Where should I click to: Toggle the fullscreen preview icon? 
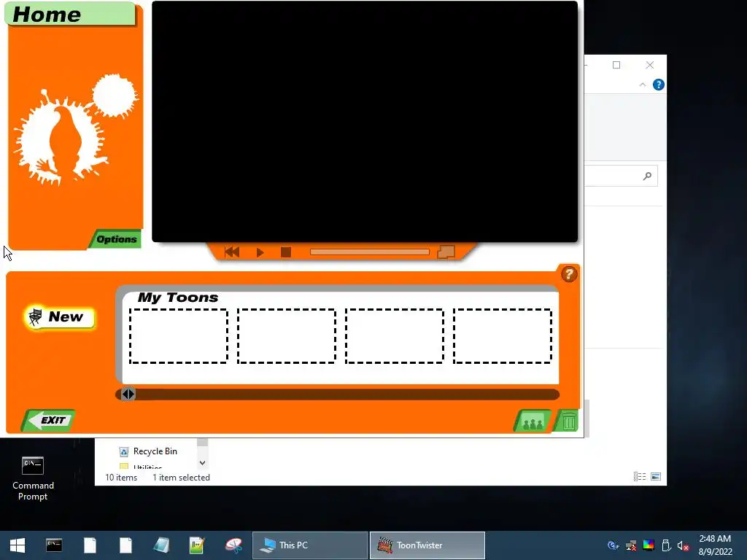[446, 252]
